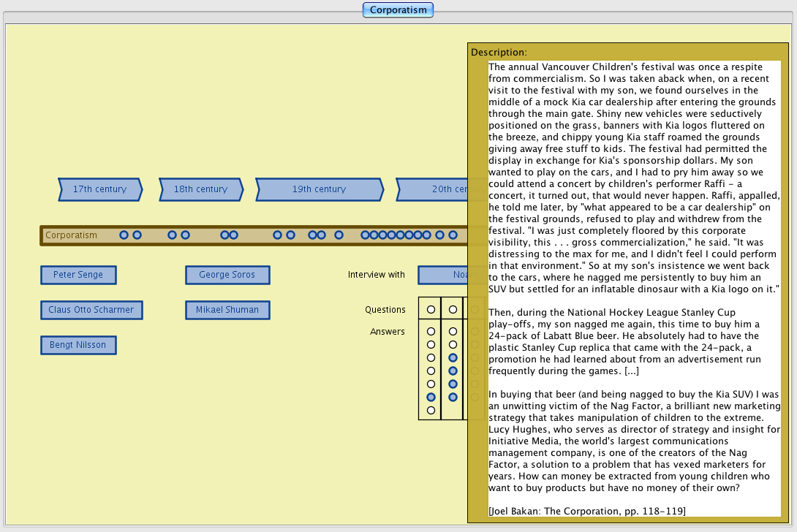Click the 20th century arrow
The height and width of the screenshot is (532, 797).
435,189
